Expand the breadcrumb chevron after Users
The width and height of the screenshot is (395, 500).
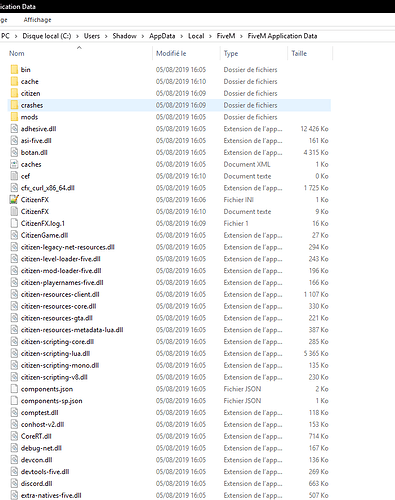[x=106, y=36]
